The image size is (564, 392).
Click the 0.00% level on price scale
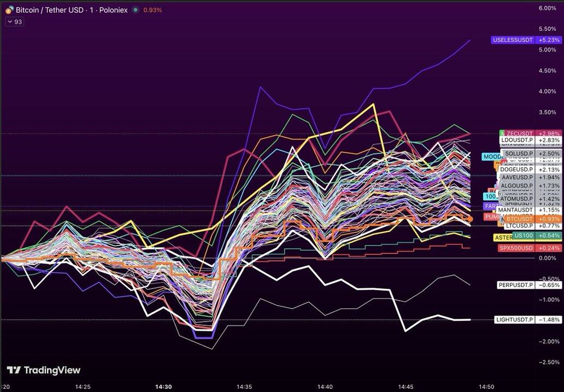coord(547,258)
